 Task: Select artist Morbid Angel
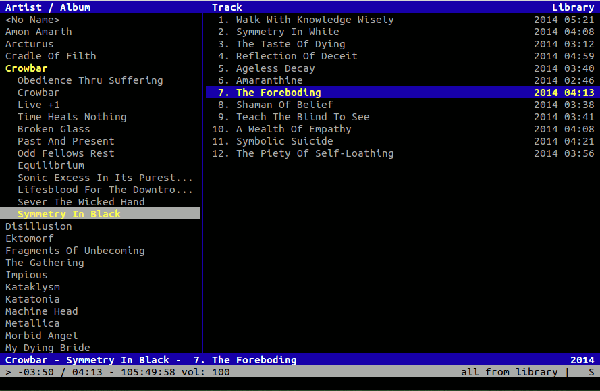[x=42, y=336]
